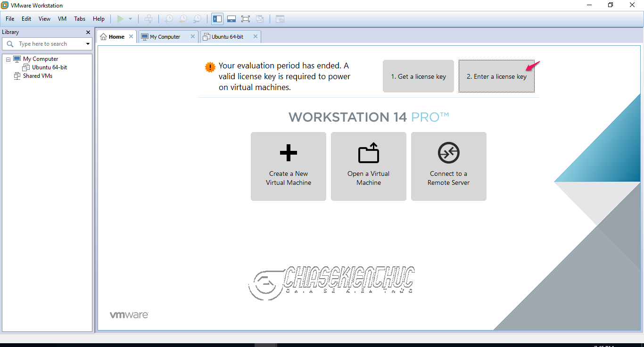This screenshot has width=644, height=347.
Task: Open the Snapshot Manager wrench-clock icon
Action: click(x=198, y=19)
